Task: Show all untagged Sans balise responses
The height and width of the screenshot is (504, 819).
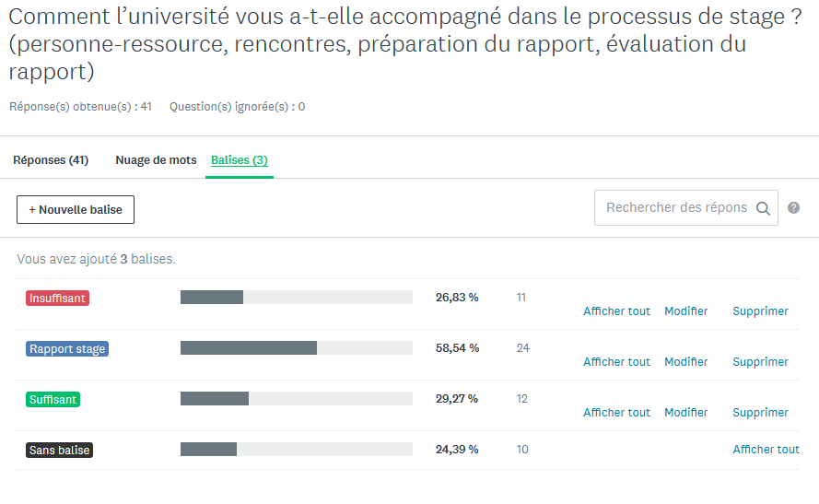Action: [766, 450]
